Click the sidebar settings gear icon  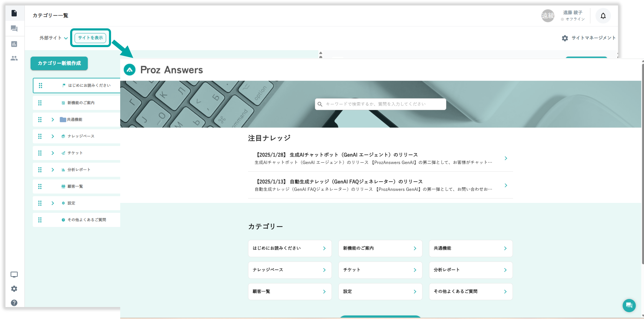pyautogui.click(x=14, y=289)
